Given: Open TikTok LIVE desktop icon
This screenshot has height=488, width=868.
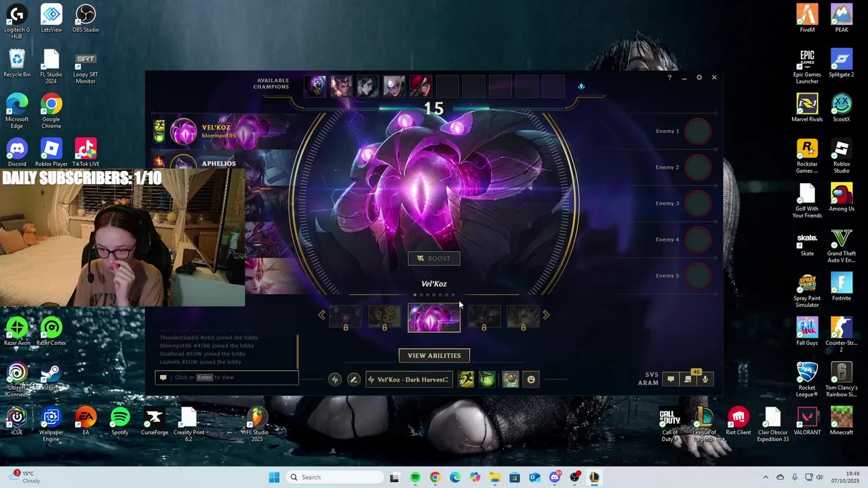Looking at the screenshot, I should [x=85, y=153].
